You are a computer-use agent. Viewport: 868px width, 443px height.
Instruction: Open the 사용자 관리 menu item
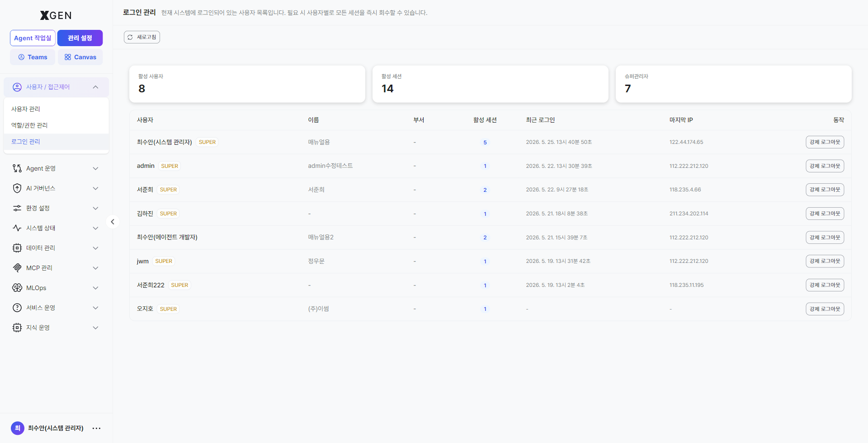pyautogui.click(x=56, y=109)
